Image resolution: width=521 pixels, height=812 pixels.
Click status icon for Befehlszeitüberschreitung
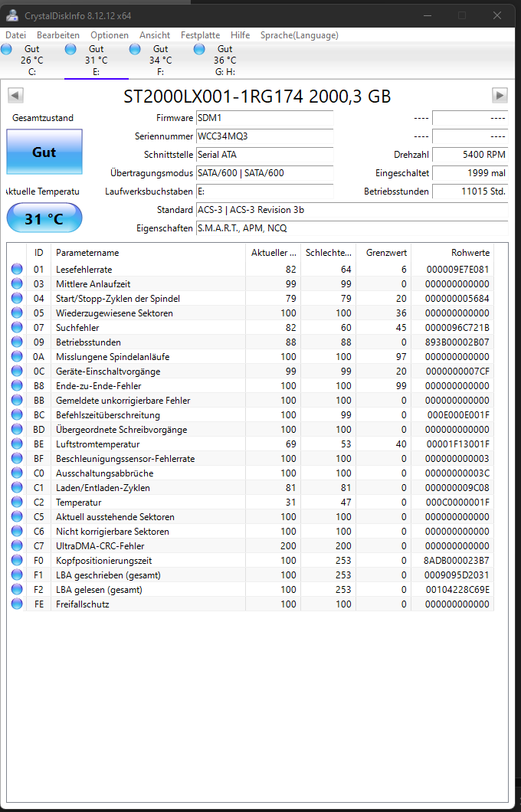tap(17, 414)
